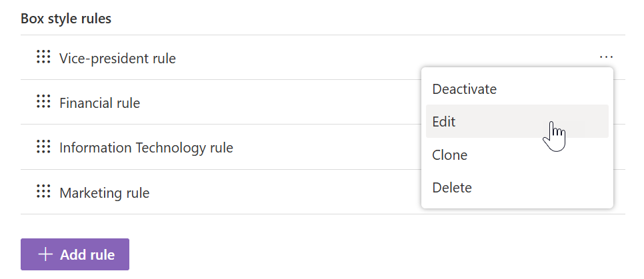
Task: Click the Marketing rule drag handle icon
Action: pos(43,191)
